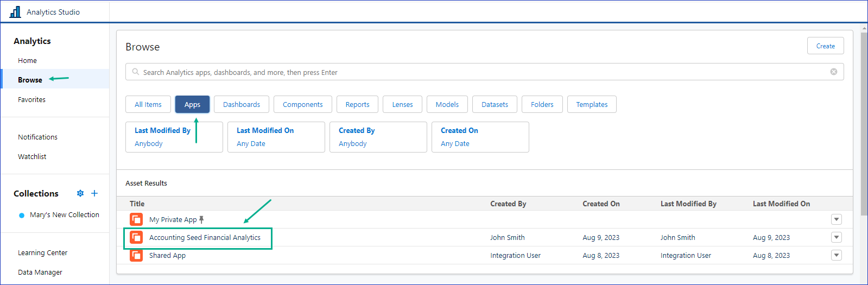Screen dimensions: 868x285
Task: Click 'Integration User' in the Created By column
Action: click(x=515, y=255)
